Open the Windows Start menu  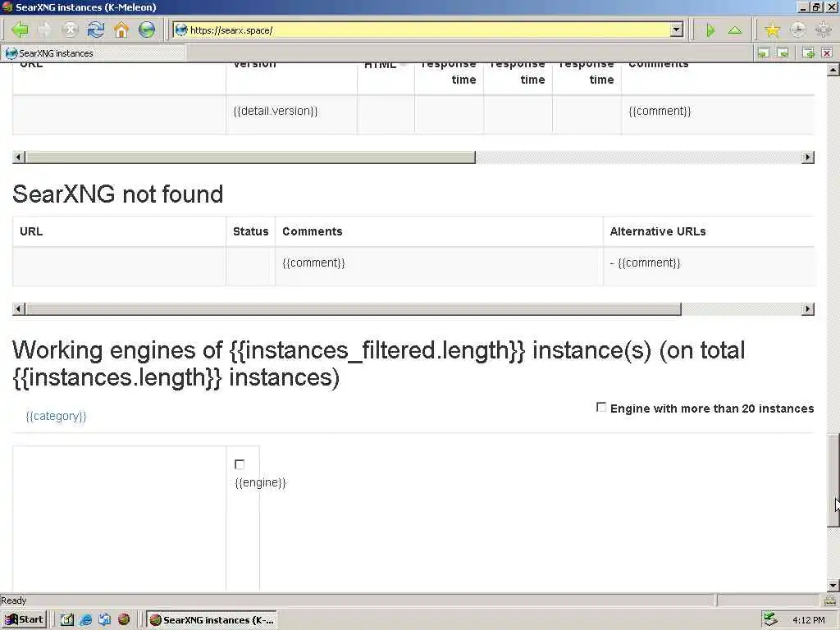point(24,620)
